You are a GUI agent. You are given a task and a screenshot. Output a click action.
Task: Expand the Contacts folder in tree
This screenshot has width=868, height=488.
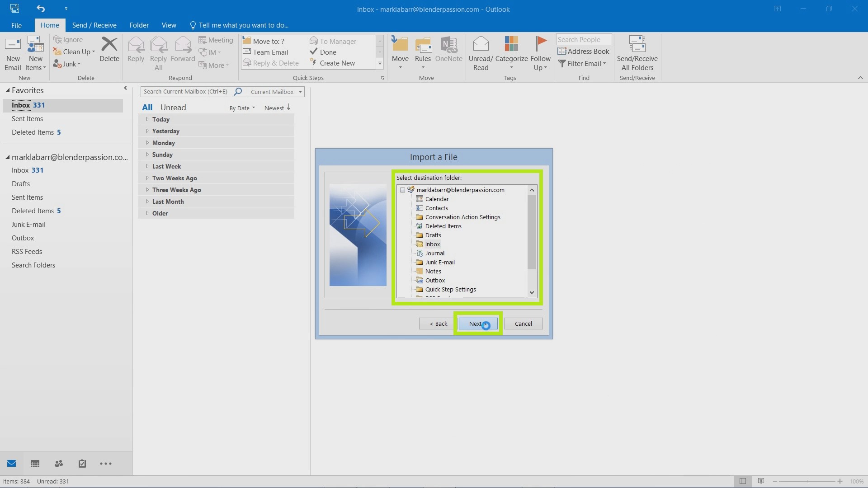click(x=436, y=208)
